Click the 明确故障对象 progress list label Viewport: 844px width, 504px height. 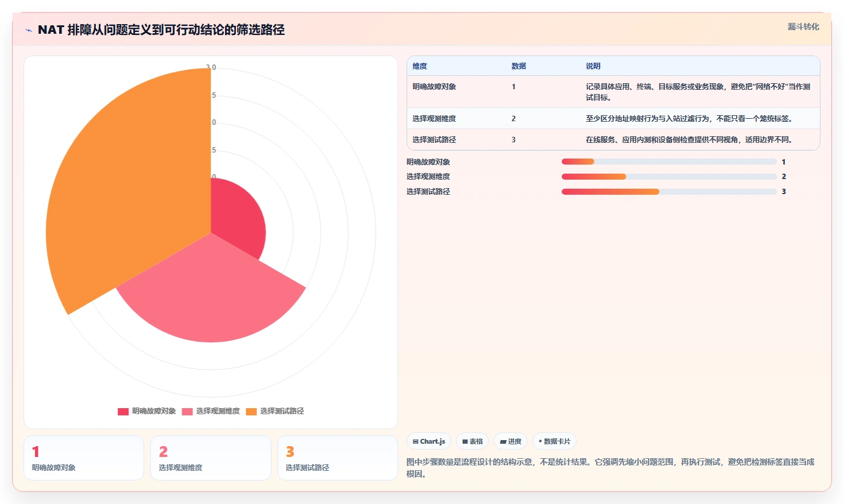(428, 162)
